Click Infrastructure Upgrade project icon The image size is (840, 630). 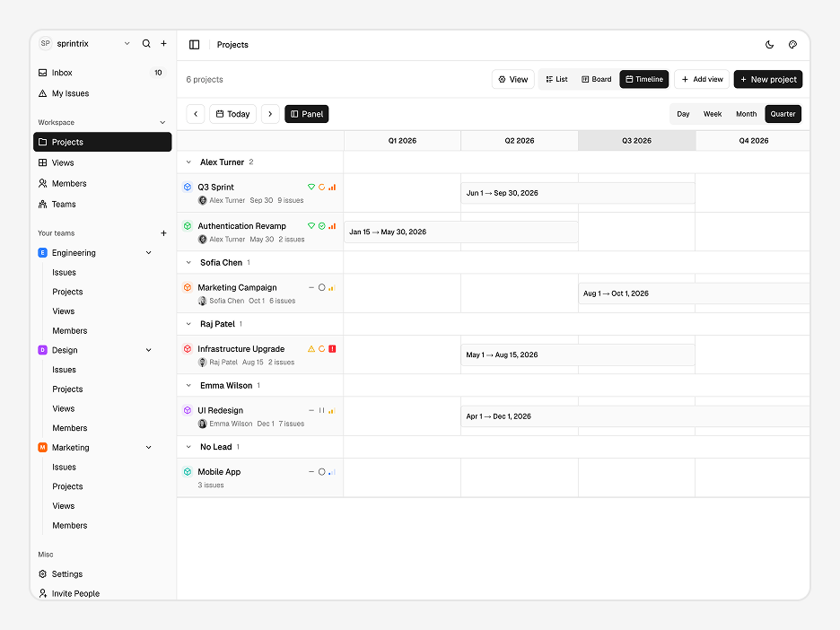pos(188,349)
